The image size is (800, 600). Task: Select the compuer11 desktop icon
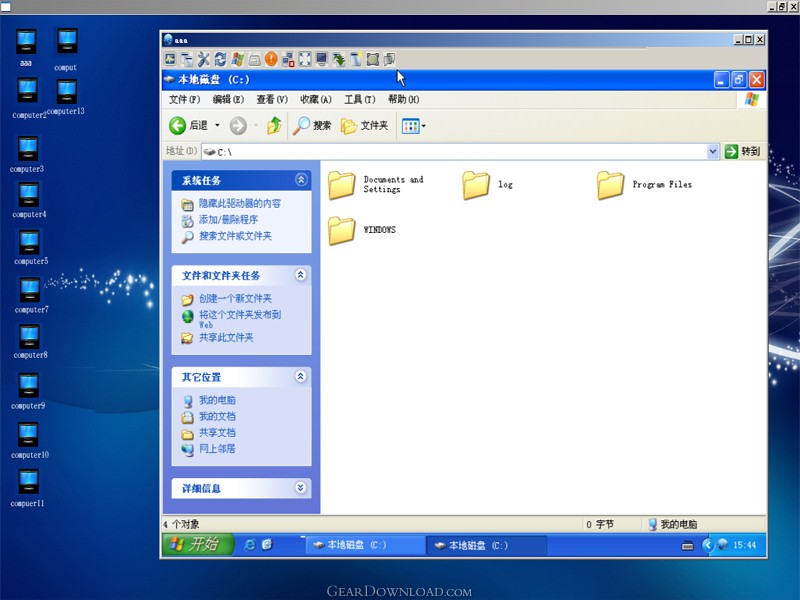(28, 489)
